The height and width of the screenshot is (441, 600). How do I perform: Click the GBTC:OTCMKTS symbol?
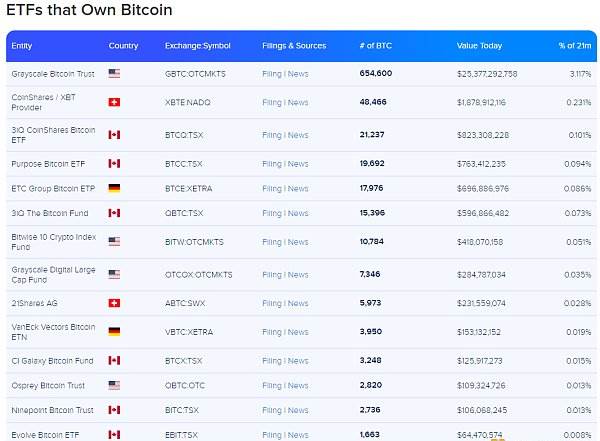(195, 74)
